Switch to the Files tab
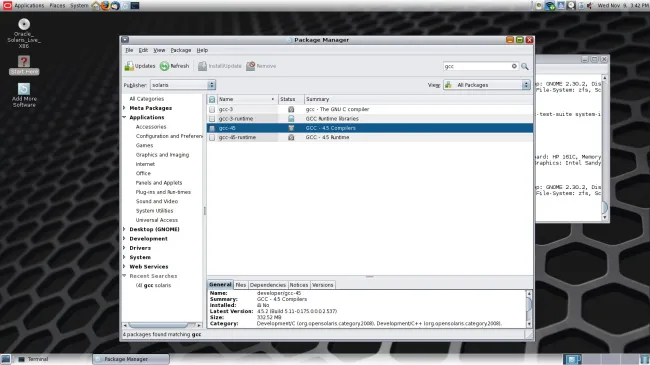 click(x=240, y=285)
